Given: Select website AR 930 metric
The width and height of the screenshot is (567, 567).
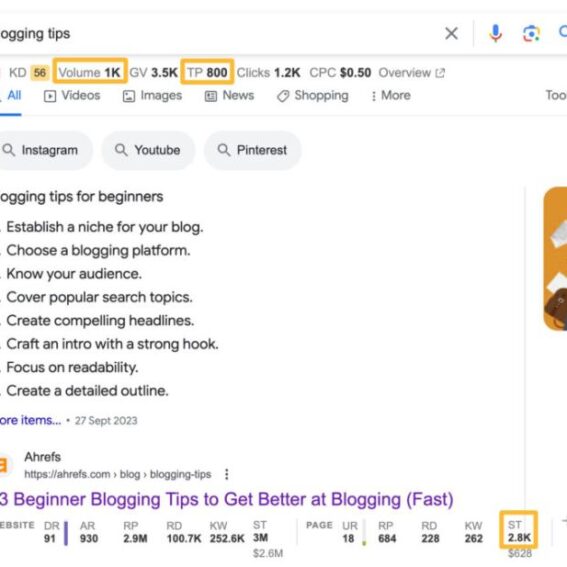Looking at the screenshot, I should point(89,532).
